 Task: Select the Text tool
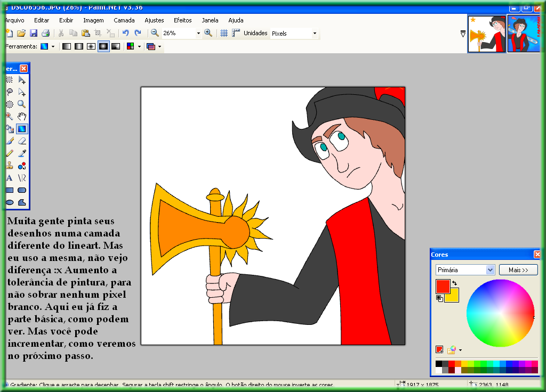[x=9, y=178]
